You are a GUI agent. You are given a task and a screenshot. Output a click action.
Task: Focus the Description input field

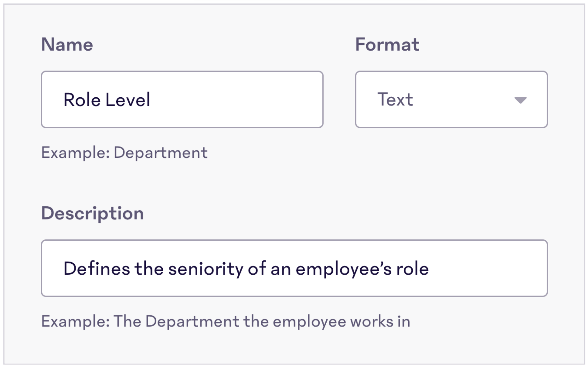(294, 268)
